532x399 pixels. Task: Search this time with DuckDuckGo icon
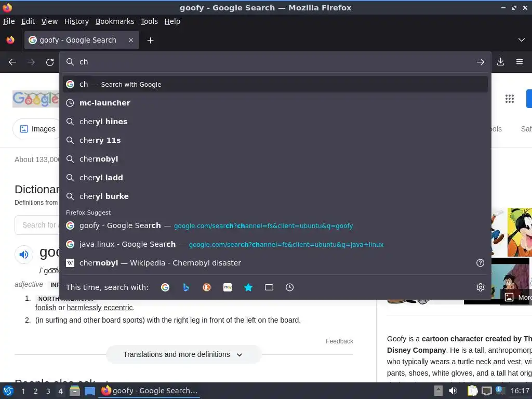[x=207, y=287]
